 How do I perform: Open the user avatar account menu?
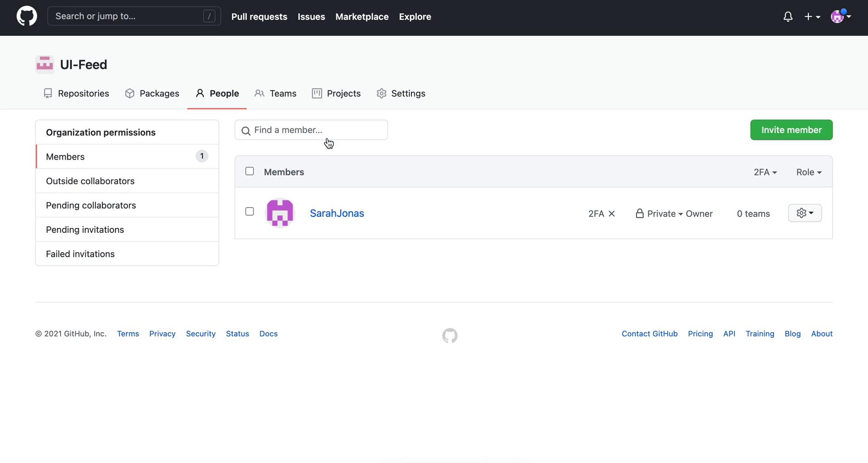[x=841, y=16]
